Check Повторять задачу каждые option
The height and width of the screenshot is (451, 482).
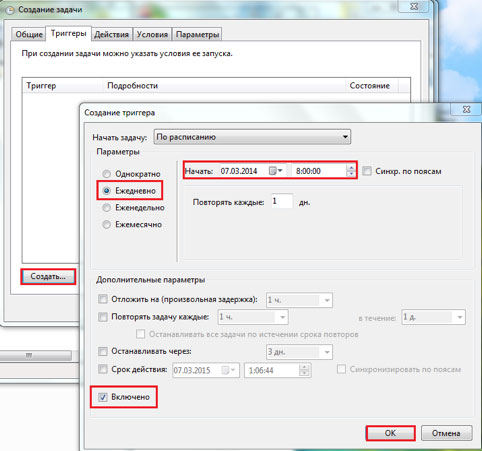[x=103, y=317]
